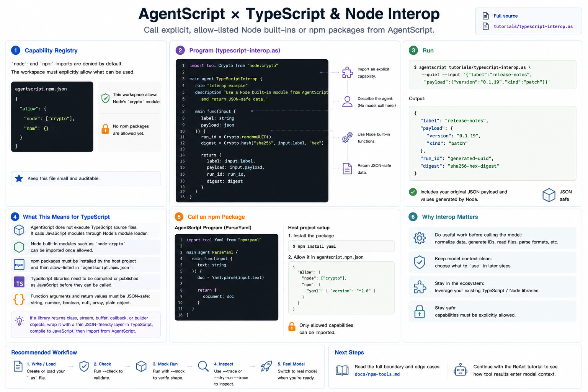Click the cube JSON safe icon
The image size is (588, 392).
pyautogui.click(x=549, y=195)
